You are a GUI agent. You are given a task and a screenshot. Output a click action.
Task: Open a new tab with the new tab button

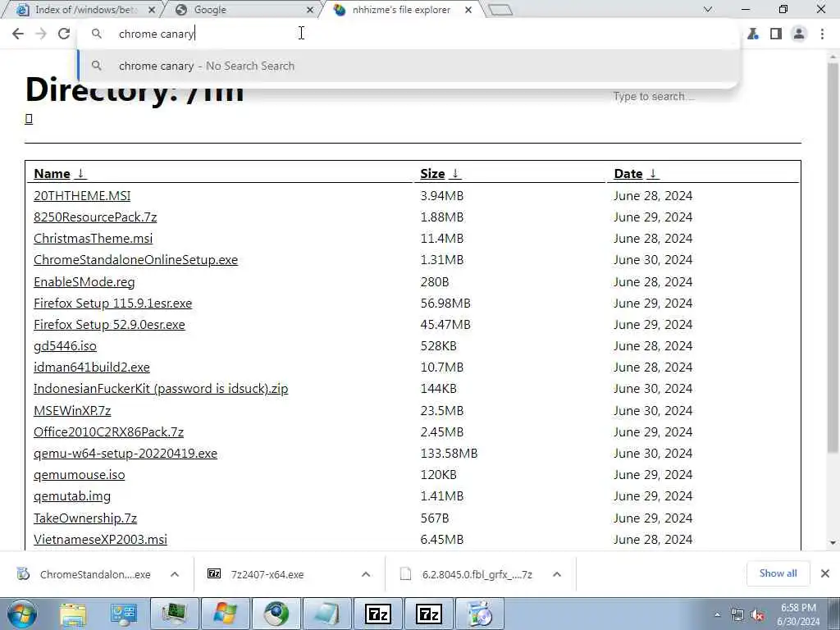coord(500,10)
